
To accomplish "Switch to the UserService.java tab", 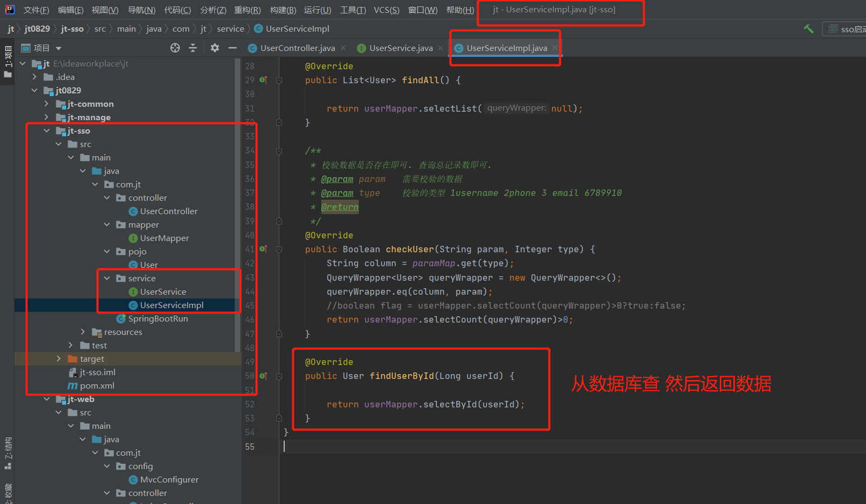I will [401, 48].
